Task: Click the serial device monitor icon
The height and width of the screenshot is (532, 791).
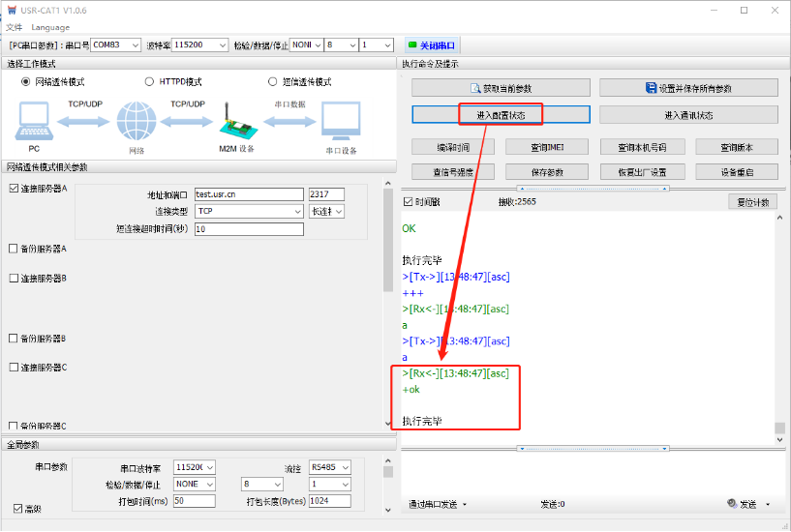Action: tap(341, 123)
